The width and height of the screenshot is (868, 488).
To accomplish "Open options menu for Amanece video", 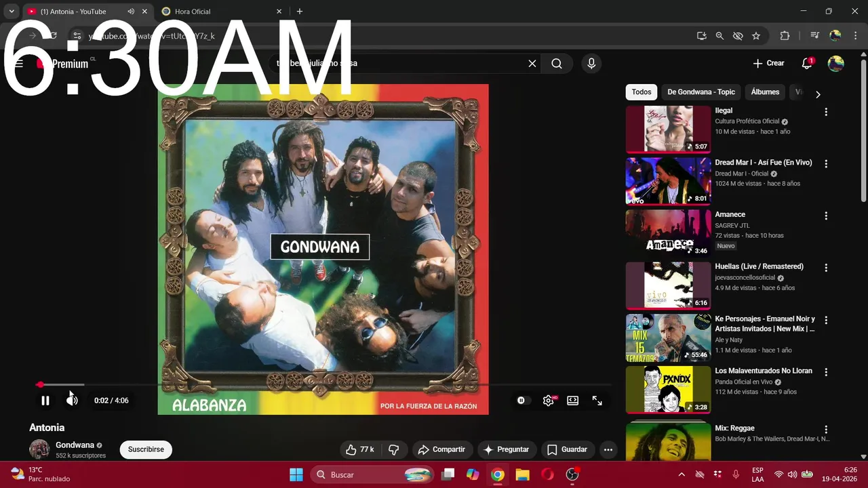I will click(826, 216).
